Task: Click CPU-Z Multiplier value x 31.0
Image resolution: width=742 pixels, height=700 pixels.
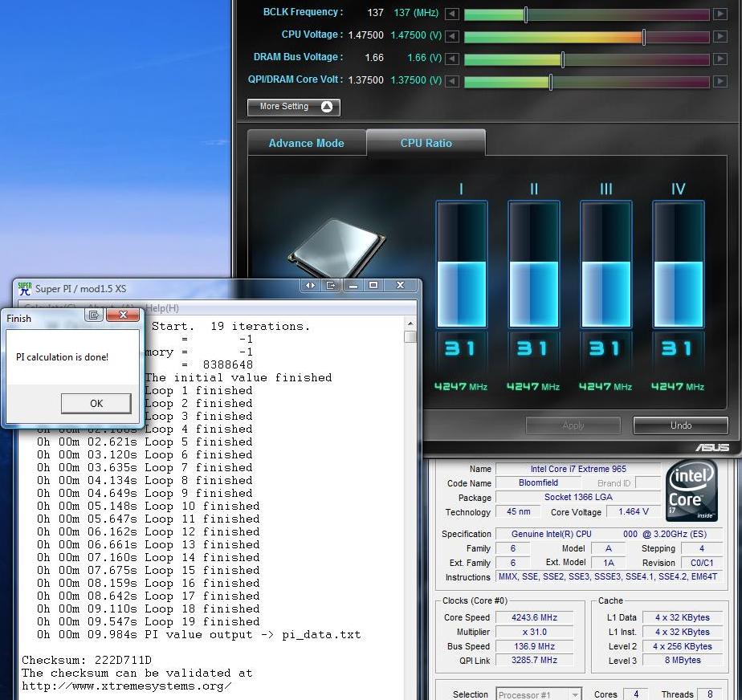Action: point(534,632)
